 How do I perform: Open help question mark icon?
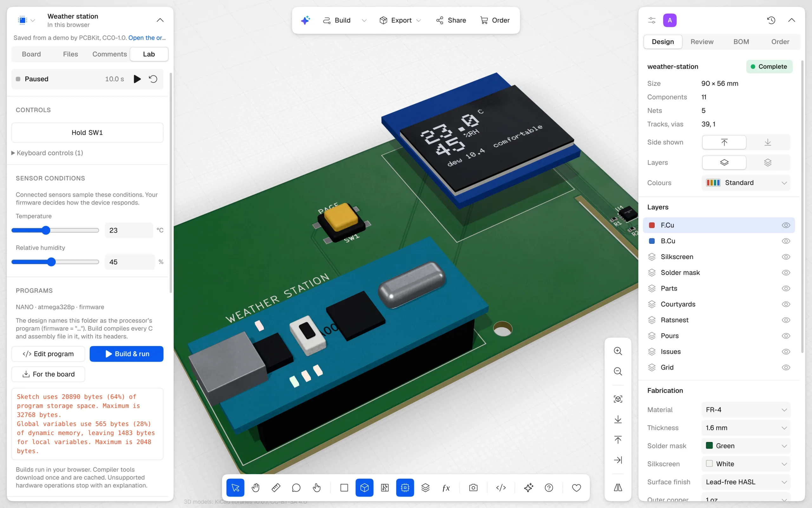(x=549, y=487)
